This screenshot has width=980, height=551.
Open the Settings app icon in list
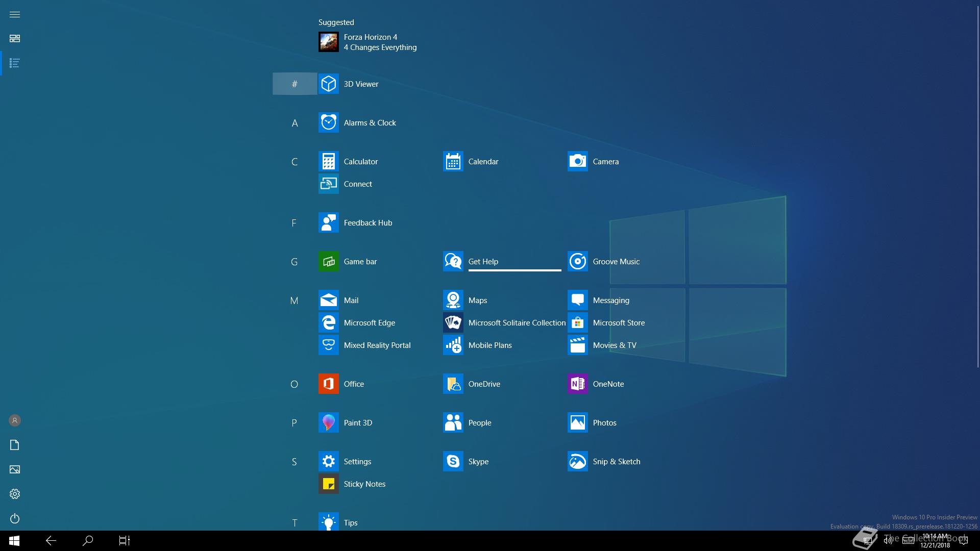(328, 461)
